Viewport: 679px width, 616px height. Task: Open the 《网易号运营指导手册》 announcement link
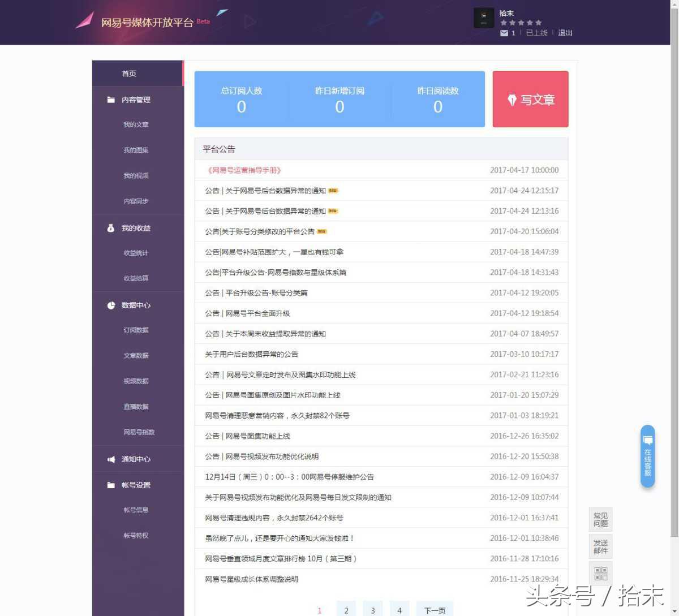[x=244, y=170]
